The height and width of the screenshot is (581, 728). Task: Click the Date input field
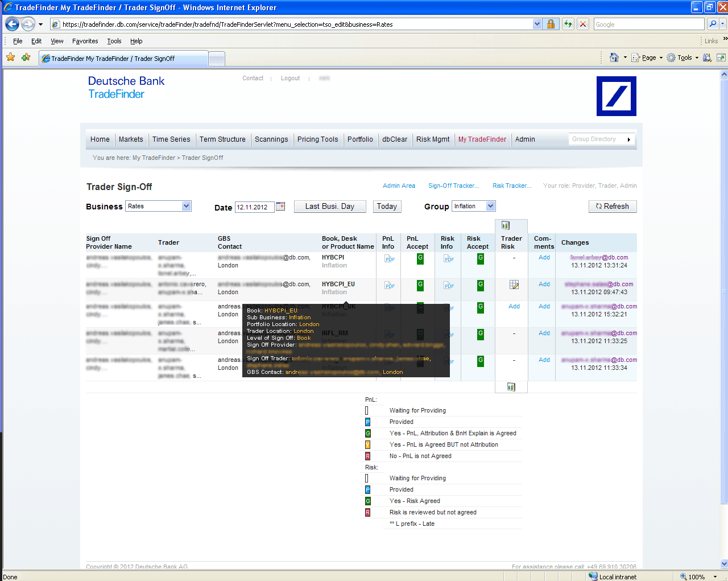pos(254,207)
